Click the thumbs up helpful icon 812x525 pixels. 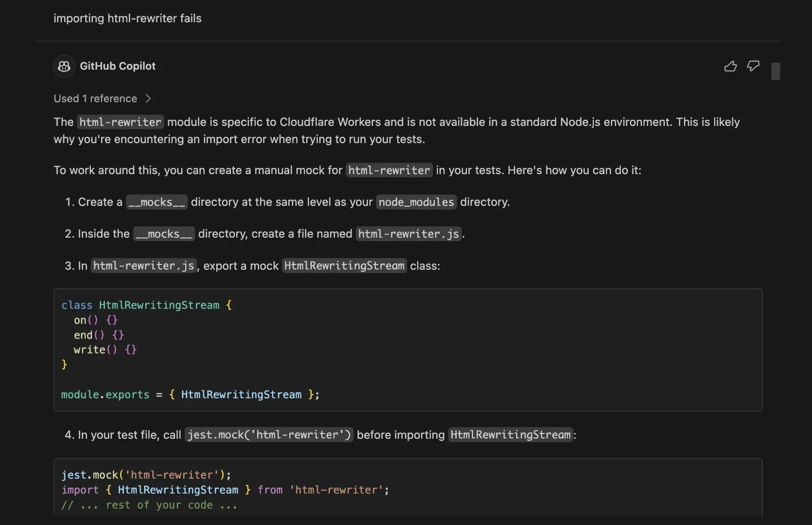click(x=730, y=66)
